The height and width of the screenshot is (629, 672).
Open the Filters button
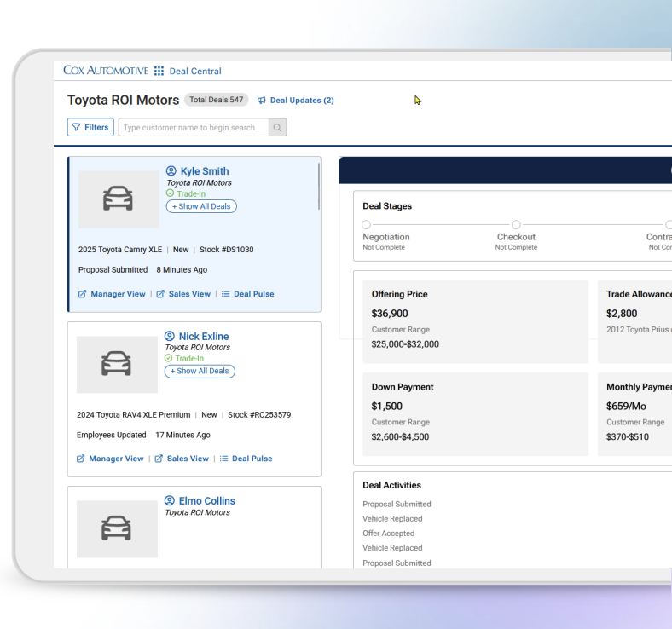[x=90, y=127]
